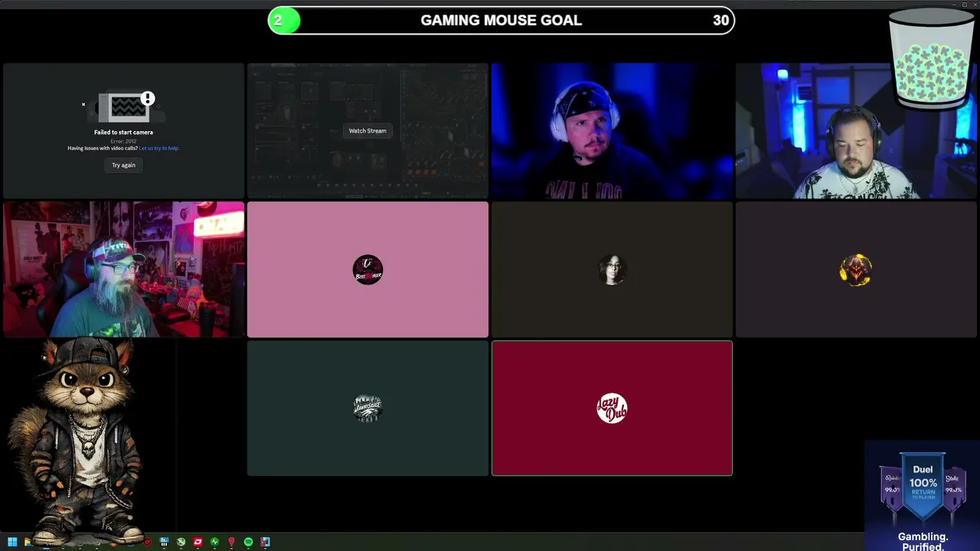Maximize the call window

click(x=965, y=5)
